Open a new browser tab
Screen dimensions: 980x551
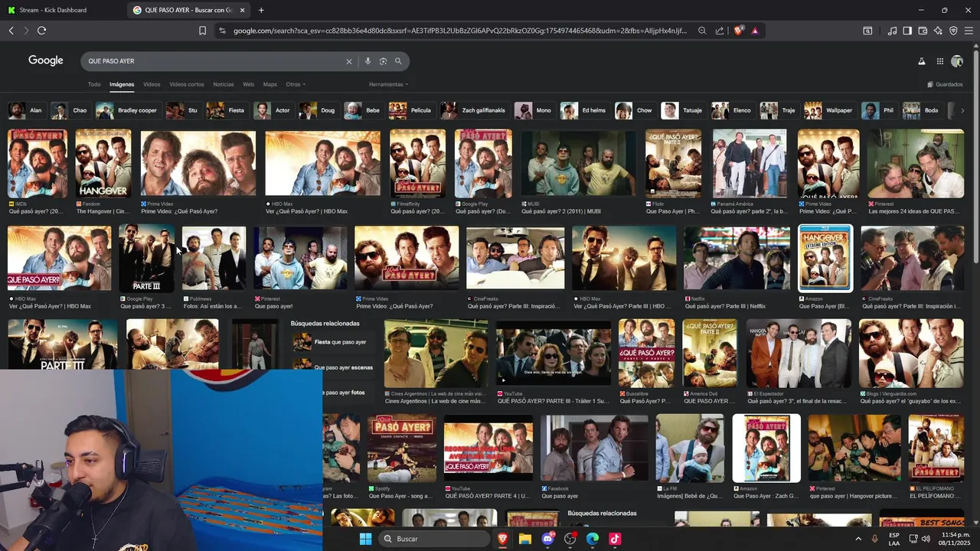tap(261, 10)
